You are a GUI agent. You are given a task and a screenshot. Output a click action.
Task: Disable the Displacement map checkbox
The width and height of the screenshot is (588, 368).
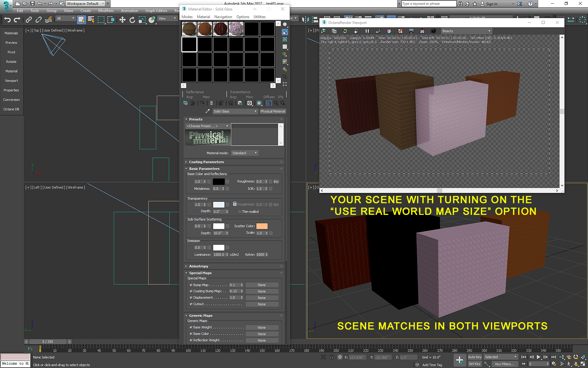(191, 297)
